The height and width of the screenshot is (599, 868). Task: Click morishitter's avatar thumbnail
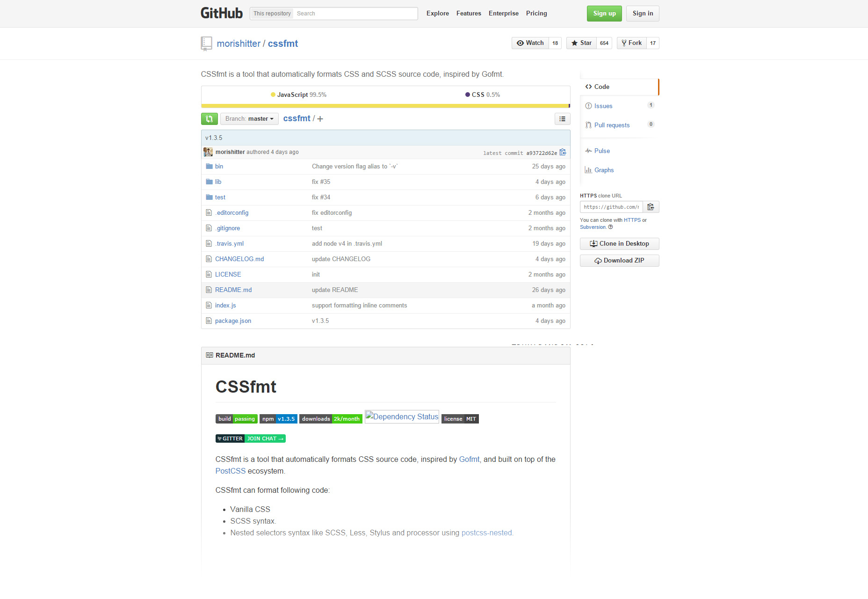pyautogui.click(x=208, y=152)
